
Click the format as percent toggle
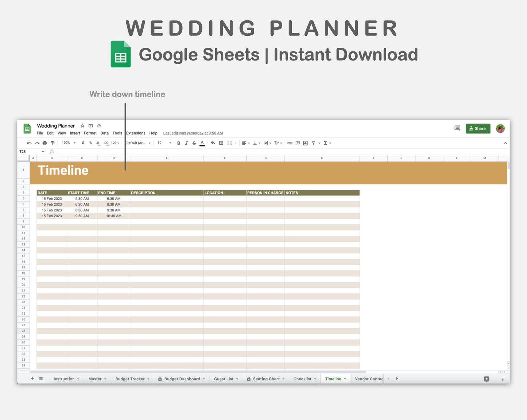click(90, 143)
